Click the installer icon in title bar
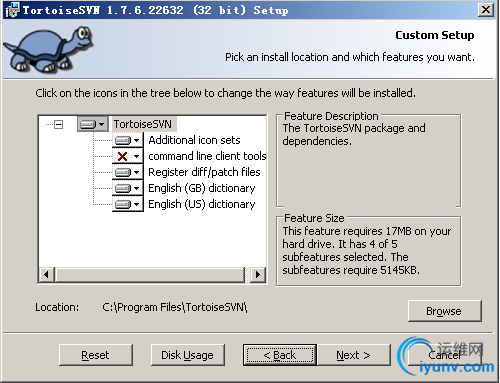The image size is (500, 383). pos(12,10)
